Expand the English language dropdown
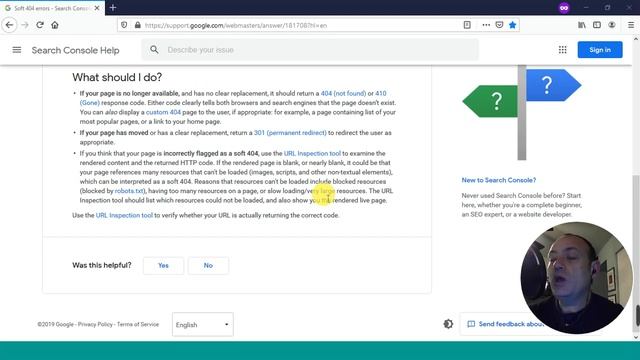 tap(203, 324)
